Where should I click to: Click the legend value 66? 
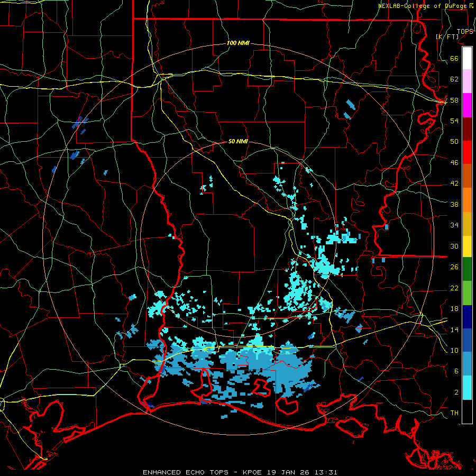click(454, 58)
